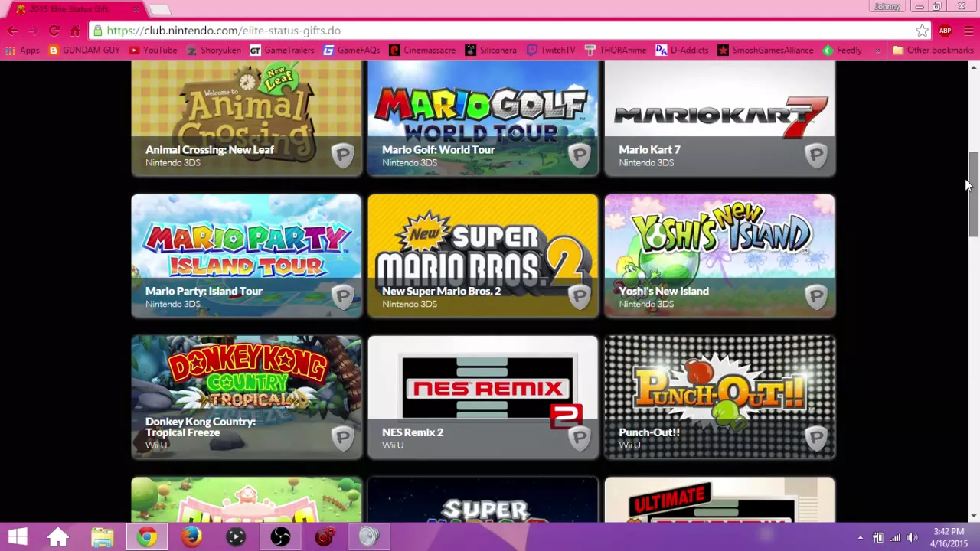Open a new tab

(x=159, y=9)
